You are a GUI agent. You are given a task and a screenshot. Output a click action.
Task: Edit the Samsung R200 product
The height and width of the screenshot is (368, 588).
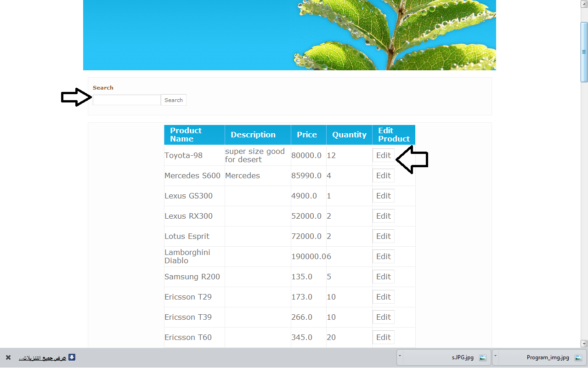click(x=384, y=277)
